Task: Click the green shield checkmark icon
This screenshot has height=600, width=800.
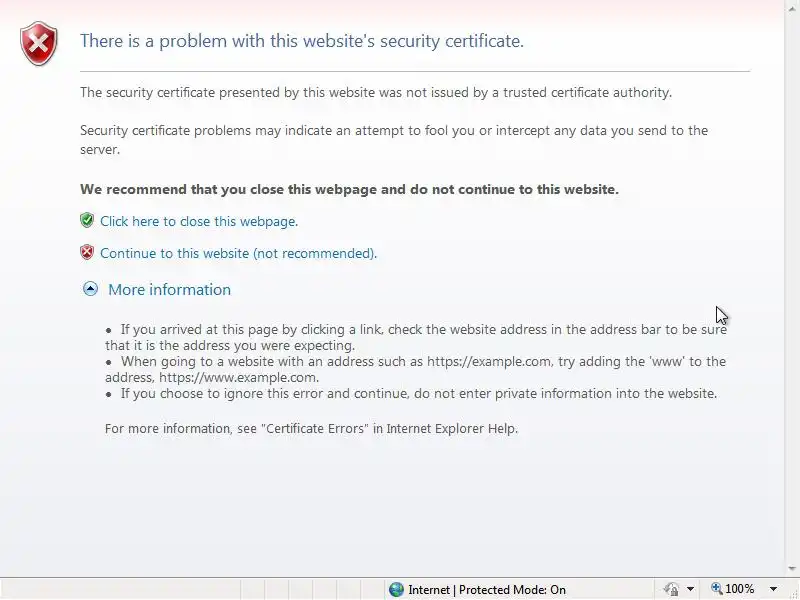Action: 87,221
